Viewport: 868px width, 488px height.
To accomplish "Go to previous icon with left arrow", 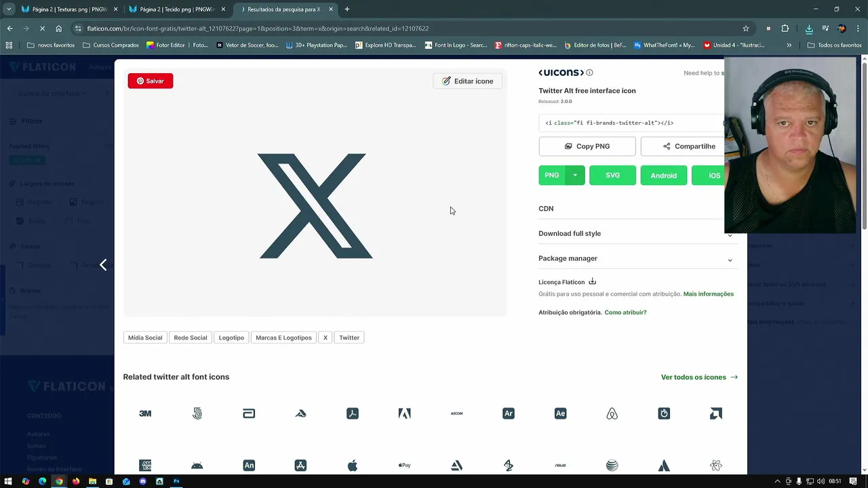I will (103, 265).
